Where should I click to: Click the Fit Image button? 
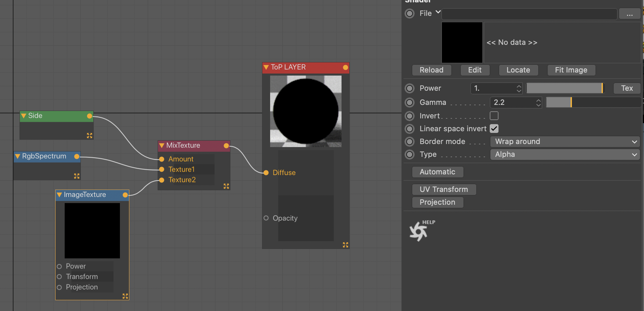click(571, 70)
